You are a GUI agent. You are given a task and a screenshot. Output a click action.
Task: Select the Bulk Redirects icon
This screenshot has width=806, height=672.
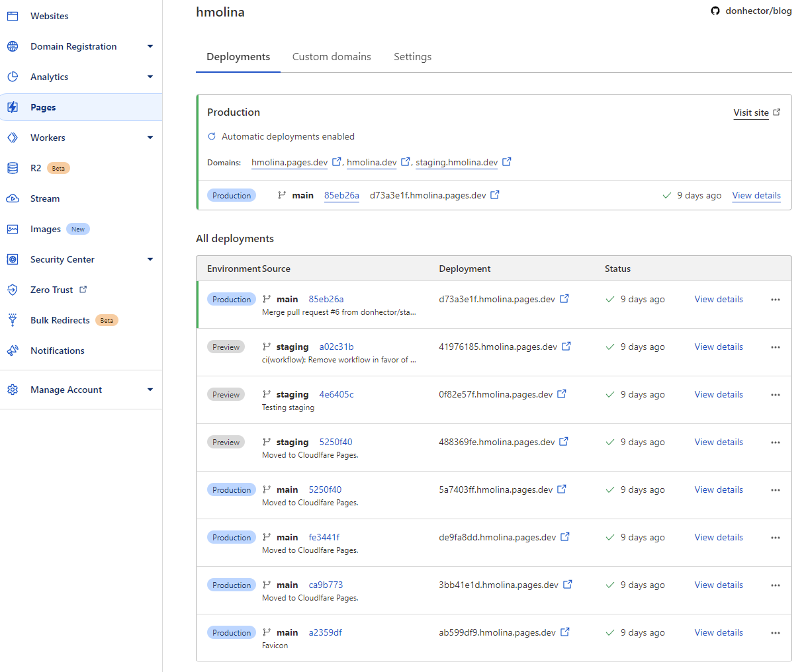(12, 320)
